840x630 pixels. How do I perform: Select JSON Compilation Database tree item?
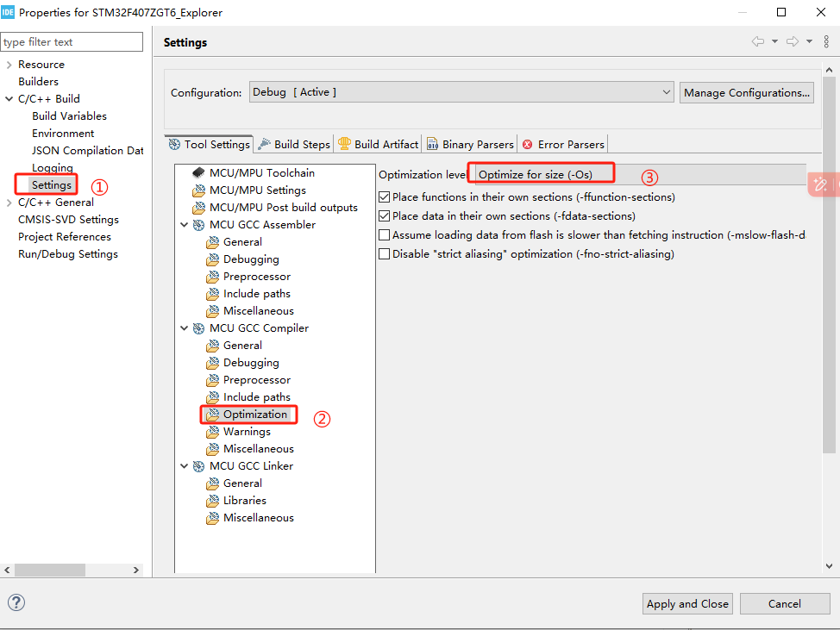(x=87, y=151)
